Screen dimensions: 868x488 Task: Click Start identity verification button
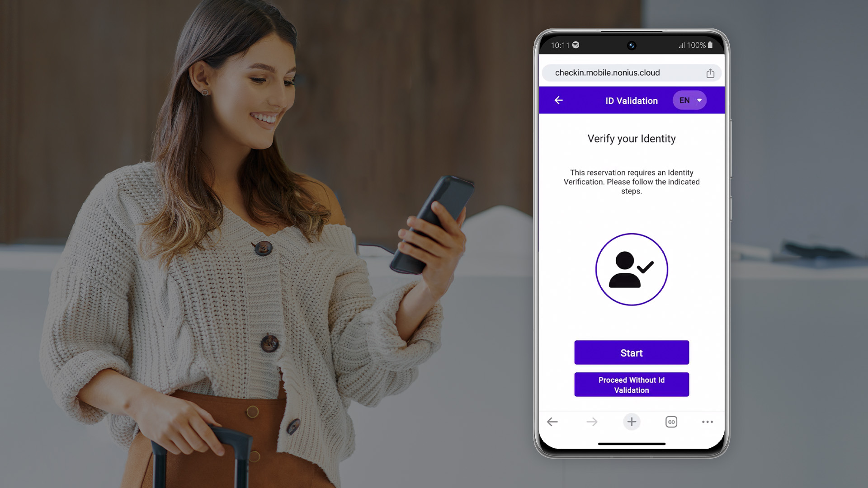tap(631, 353)
